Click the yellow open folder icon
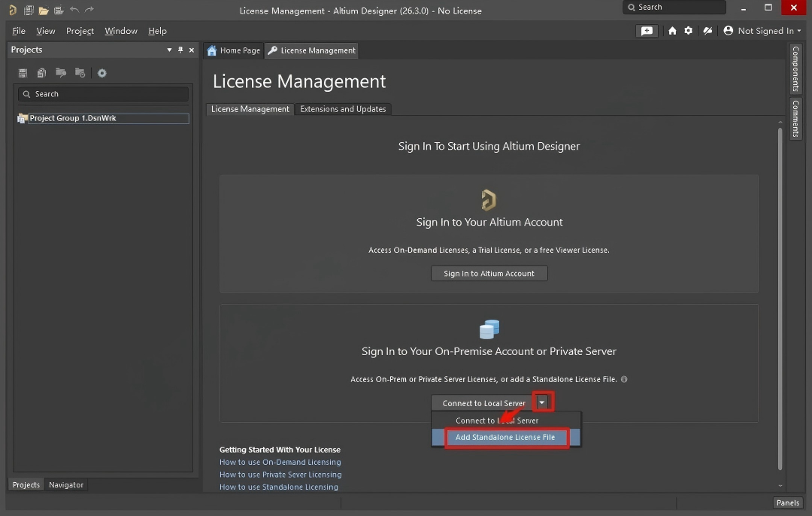 pyautogui.click(x=44, y=10)
